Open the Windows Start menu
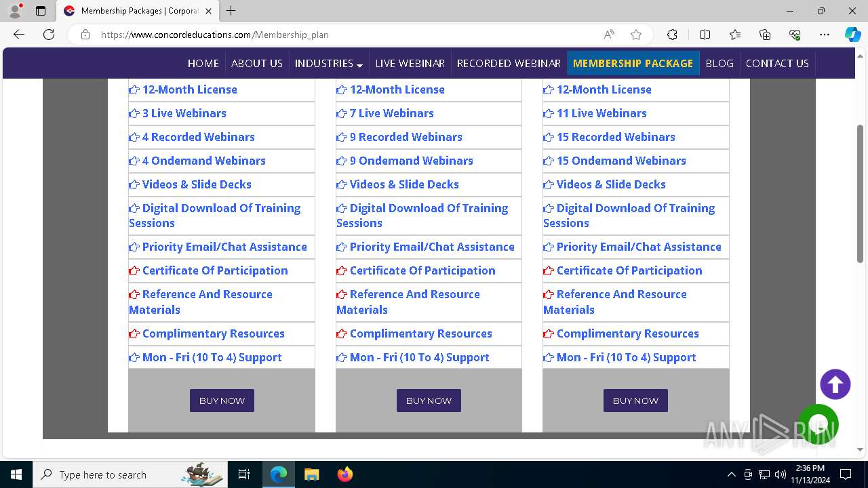The image size is (868, 488). tap(16, 474)
